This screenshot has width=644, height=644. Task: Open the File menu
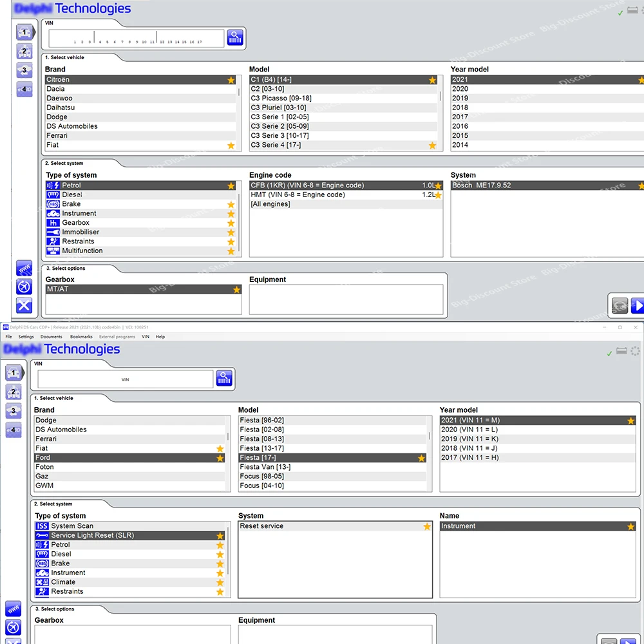click(x=8, y=337)
